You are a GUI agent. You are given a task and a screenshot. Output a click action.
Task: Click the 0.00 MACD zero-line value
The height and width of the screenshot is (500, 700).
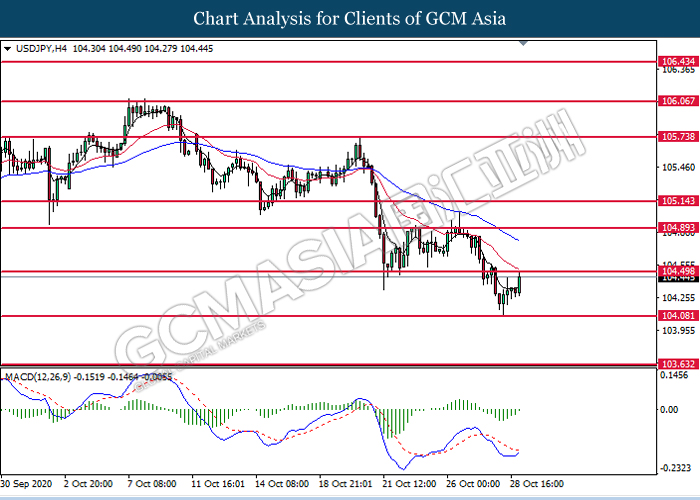(x=669, y=409)
